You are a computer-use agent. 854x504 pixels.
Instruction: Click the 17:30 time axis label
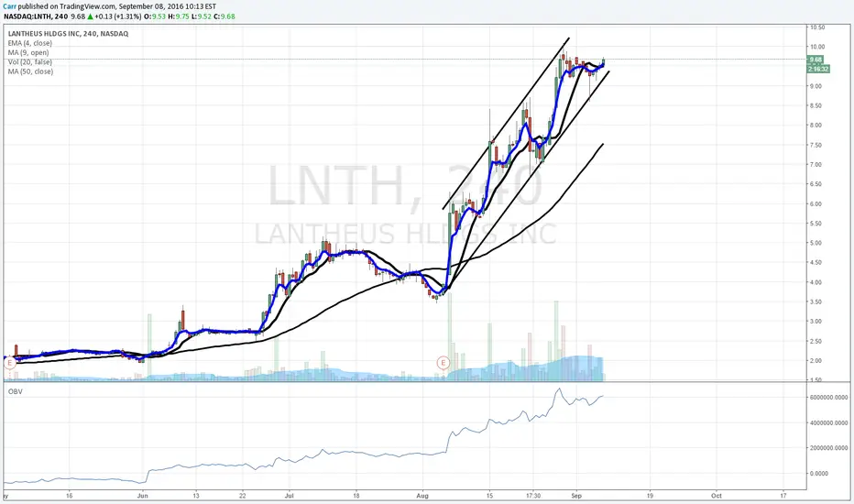533,496
